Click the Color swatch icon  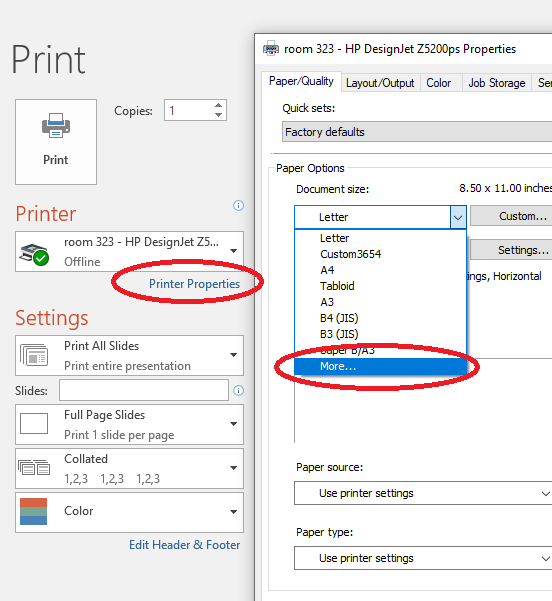click(x=33, y=511)
